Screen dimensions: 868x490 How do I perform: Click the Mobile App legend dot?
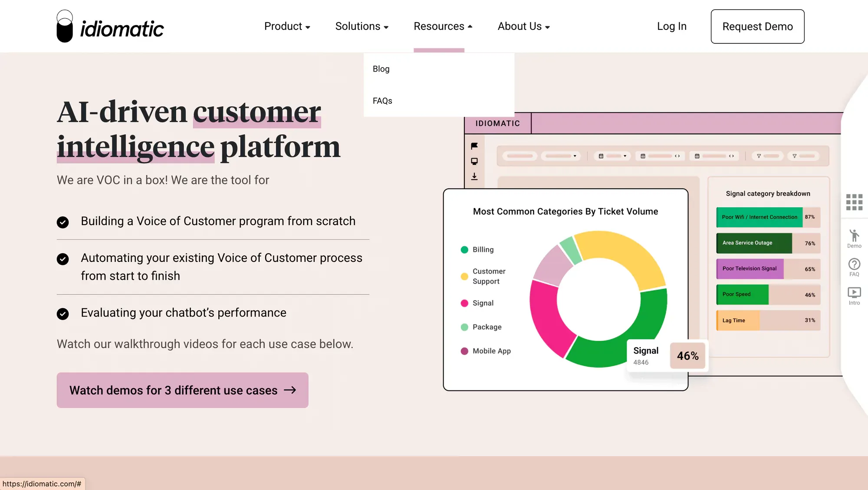[x=464, y=351]
